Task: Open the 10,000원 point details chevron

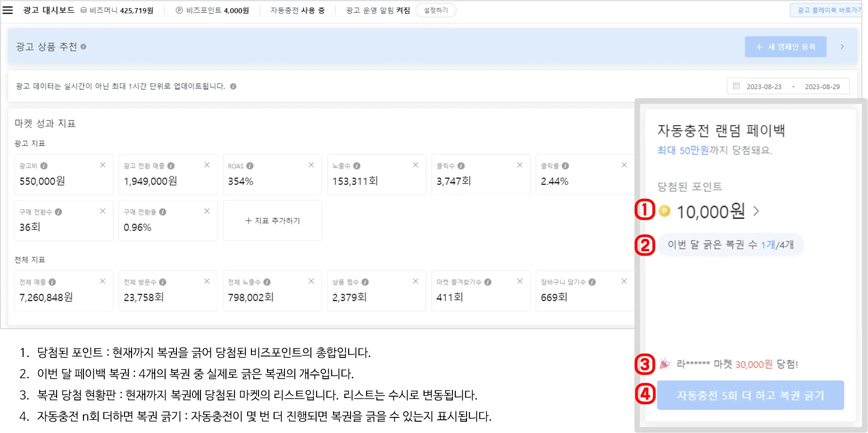Action: pyautogui.click(x=756, y=211)
